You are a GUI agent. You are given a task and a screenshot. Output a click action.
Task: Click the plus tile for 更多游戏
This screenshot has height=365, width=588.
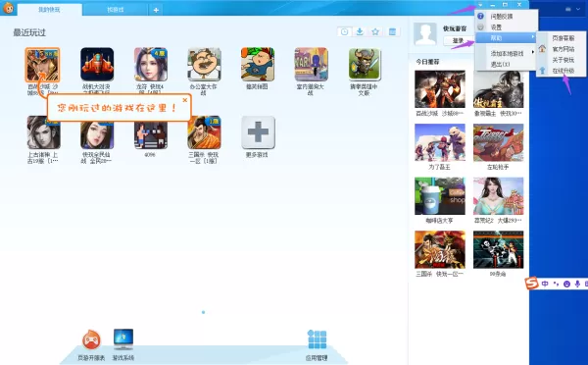[258, 132]
